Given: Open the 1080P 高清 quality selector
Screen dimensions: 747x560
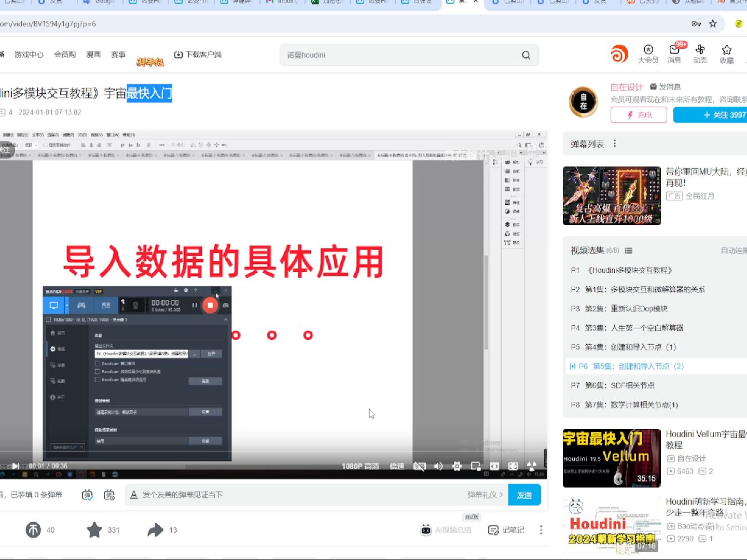Looking at the screenshot, I should pos(360,466).
